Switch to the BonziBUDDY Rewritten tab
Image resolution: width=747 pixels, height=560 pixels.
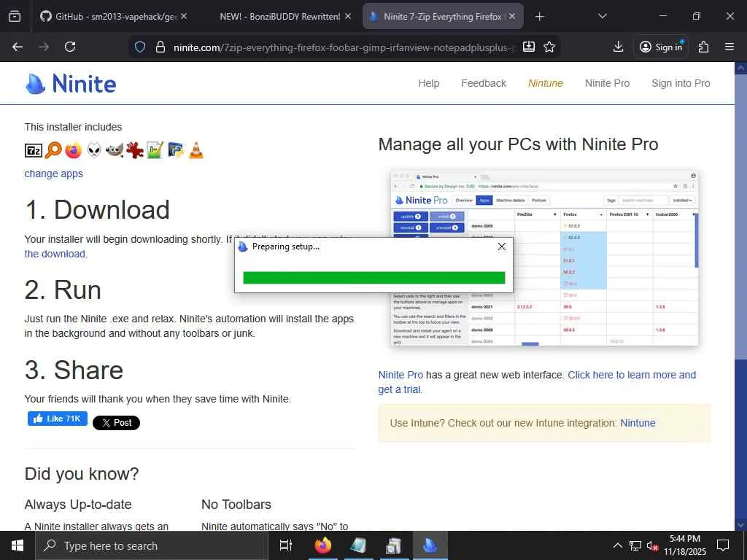[280, 17]
